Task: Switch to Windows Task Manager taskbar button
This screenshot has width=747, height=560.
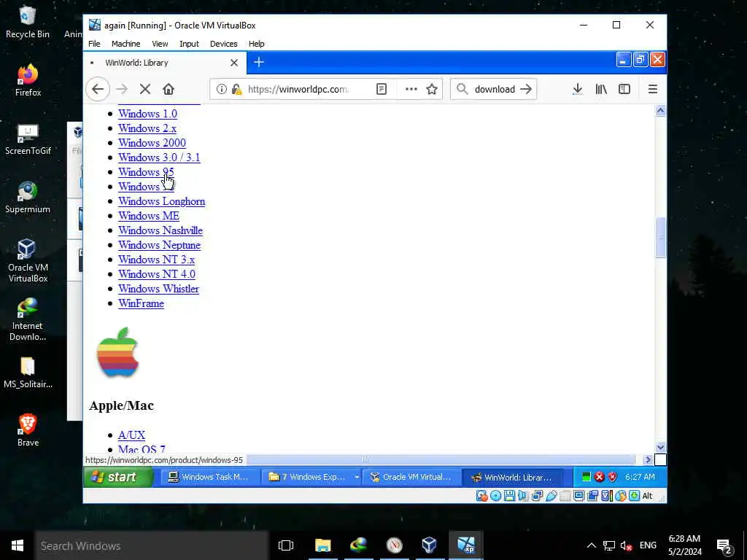Action: coord(211,477)
